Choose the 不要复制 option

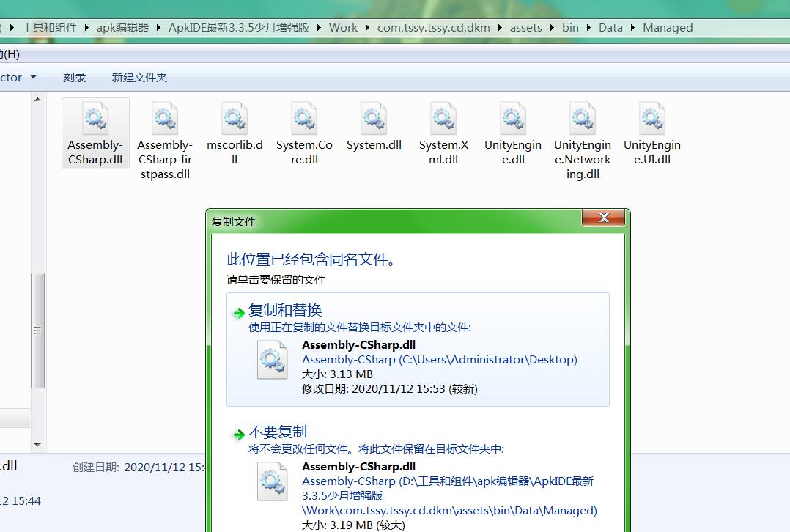278,432
